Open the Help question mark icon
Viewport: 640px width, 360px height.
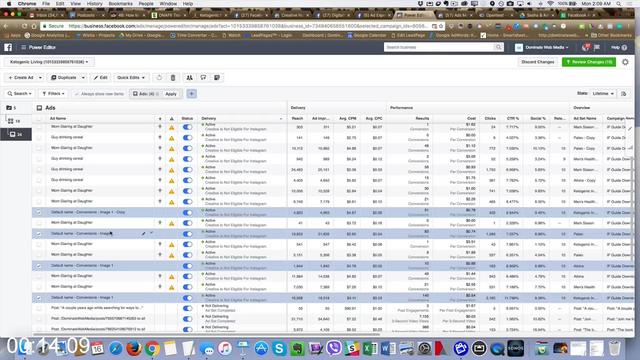[624, 47]
